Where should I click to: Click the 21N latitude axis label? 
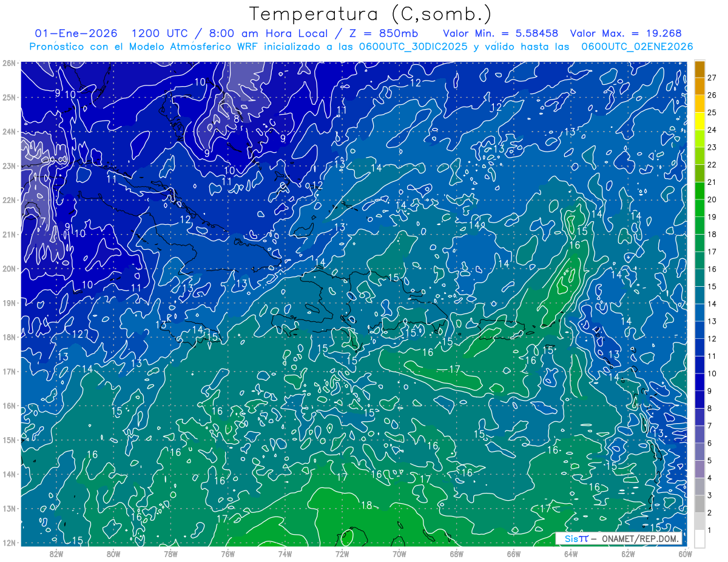[8, 234]
